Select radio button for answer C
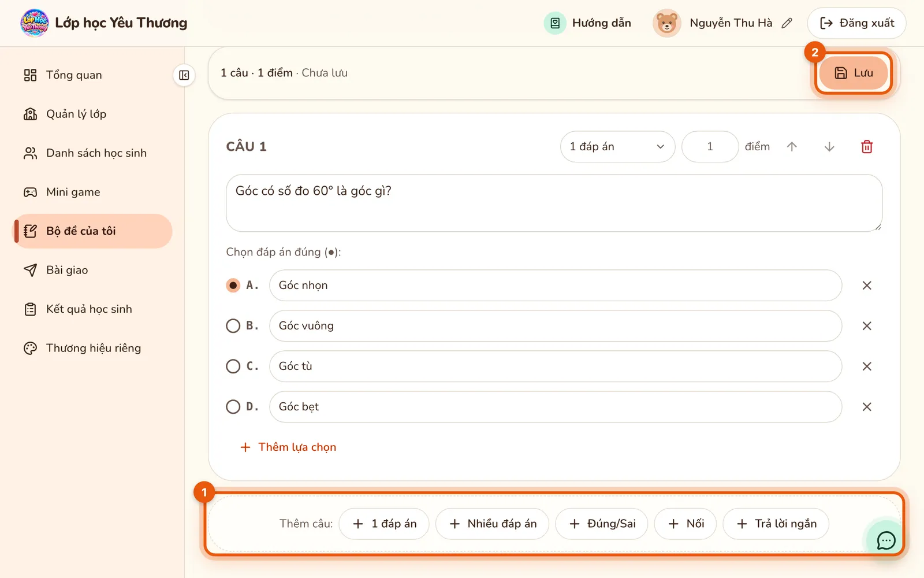The image size is (924, 578). (233, 366)
